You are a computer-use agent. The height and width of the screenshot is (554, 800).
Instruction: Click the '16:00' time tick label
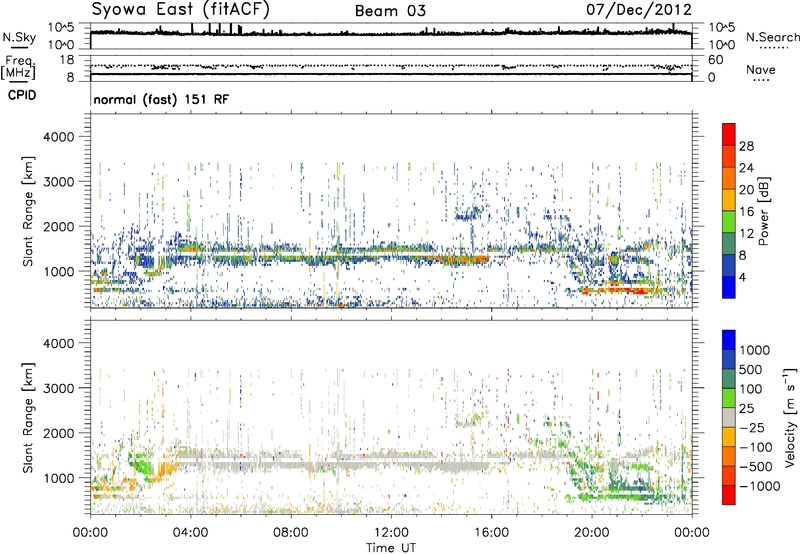(x=491, y=533)
